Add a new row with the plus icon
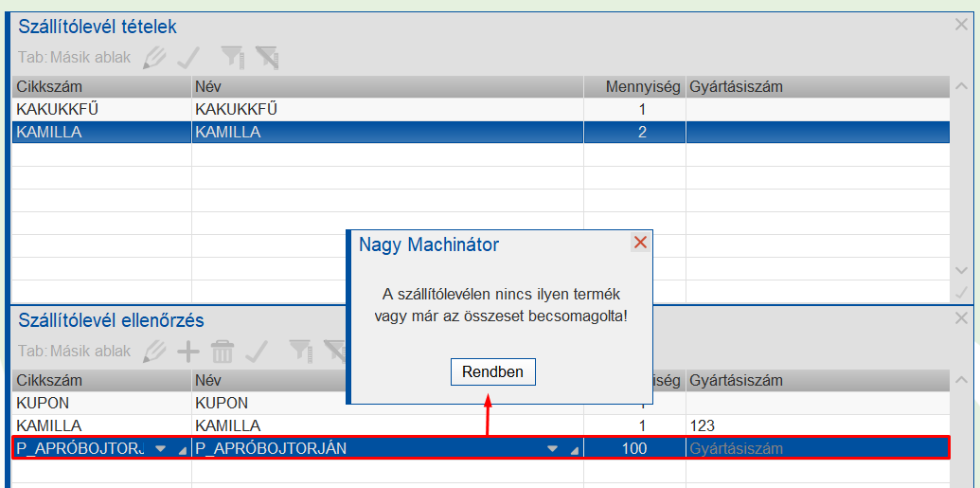The height and width of the screenshot is (488, 980). 188,352
